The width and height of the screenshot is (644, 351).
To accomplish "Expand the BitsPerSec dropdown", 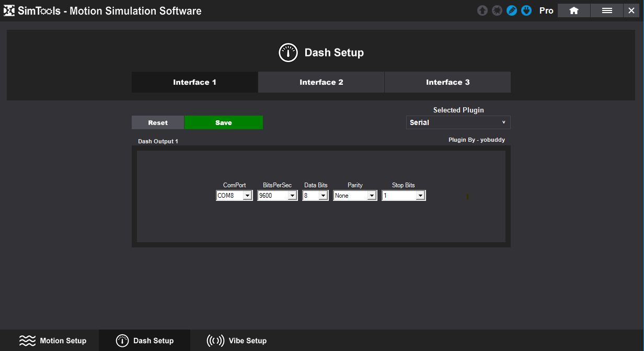I will (292, 196).
